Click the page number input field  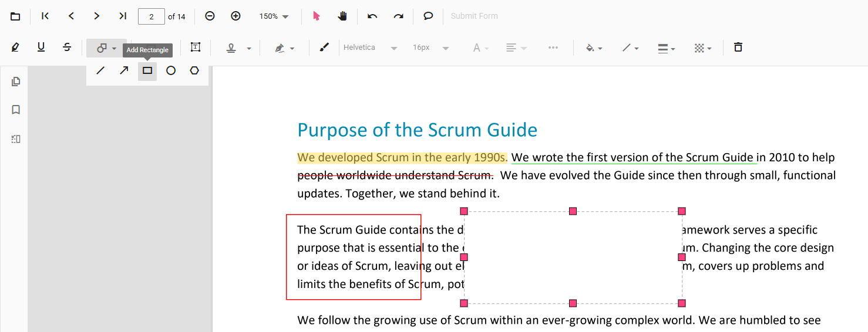152,16
